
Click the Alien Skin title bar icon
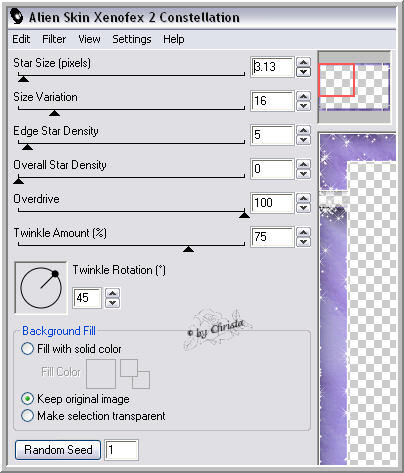[x=17, y=17]
